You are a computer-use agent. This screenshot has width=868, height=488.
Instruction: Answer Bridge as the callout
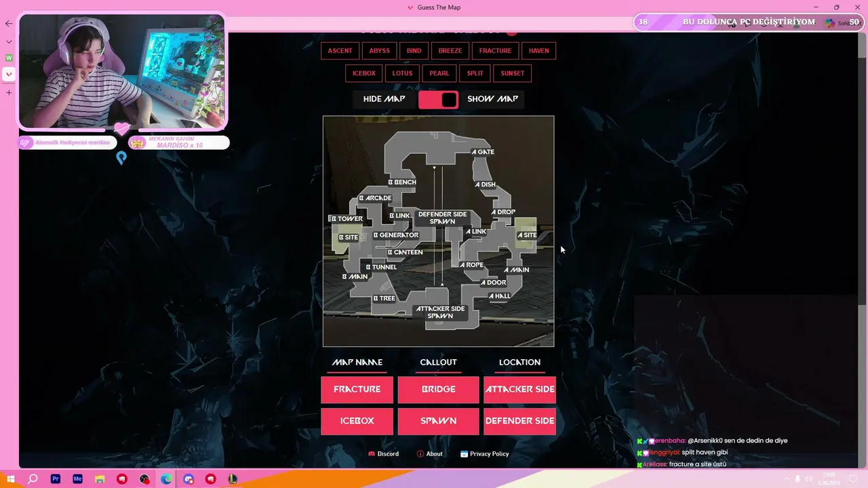(438, 389)
